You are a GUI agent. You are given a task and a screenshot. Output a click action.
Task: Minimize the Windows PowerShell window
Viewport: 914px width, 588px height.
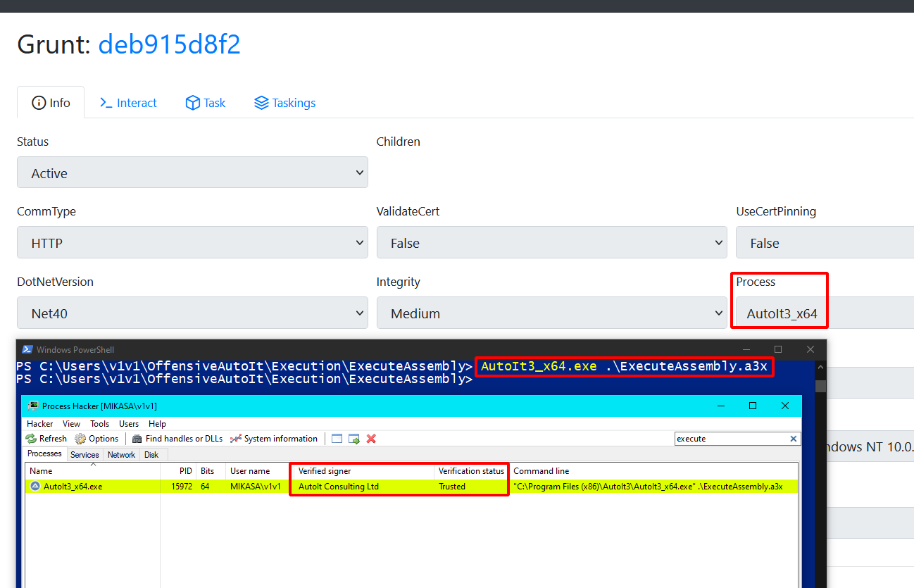pos(745,350)
